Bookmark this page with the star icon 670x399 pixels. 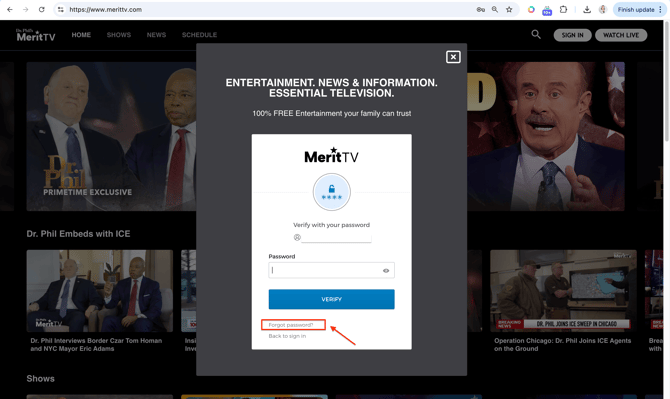tap(509, 9)
